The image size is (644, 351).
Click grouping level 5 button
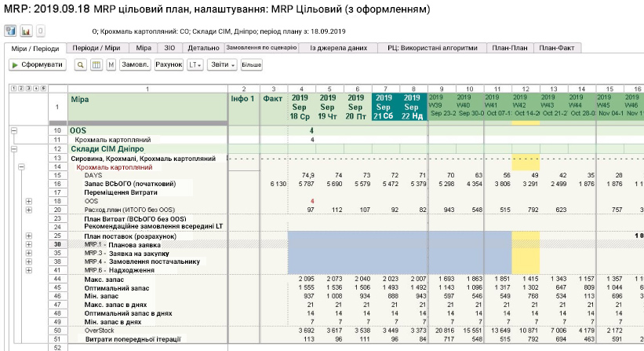(x=44, y=89)
